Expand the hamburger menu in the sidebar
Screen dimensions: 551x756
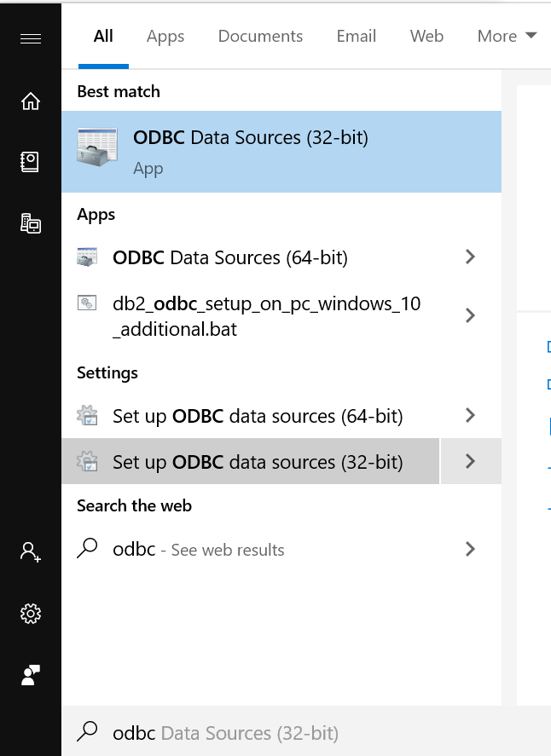click(31, 39)
